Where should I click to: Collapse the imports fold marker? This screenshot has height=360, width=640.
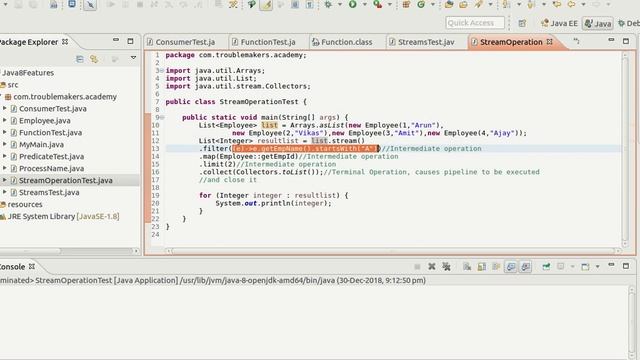pyautogui.click(x=162, y=71)
